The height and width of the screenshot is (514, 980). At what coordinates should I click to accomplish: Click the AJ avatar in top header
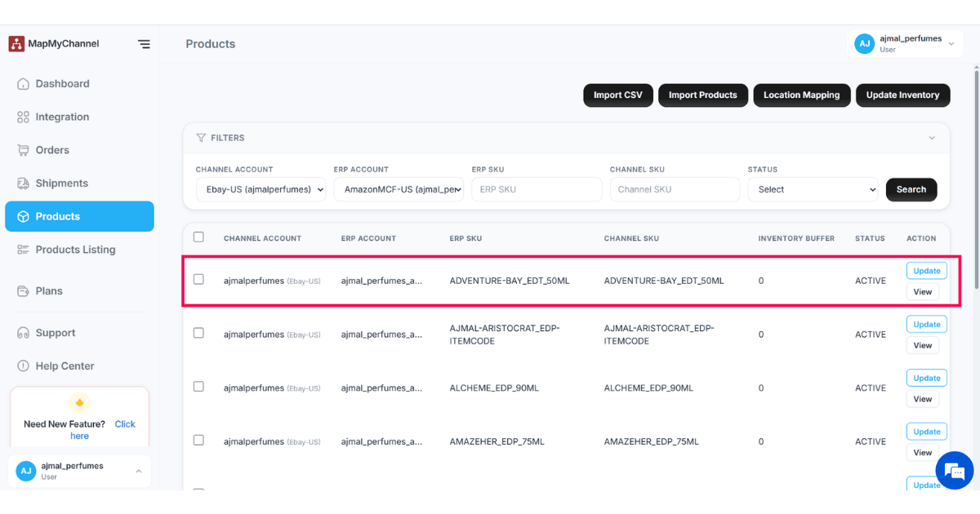(x=865, y=44)
